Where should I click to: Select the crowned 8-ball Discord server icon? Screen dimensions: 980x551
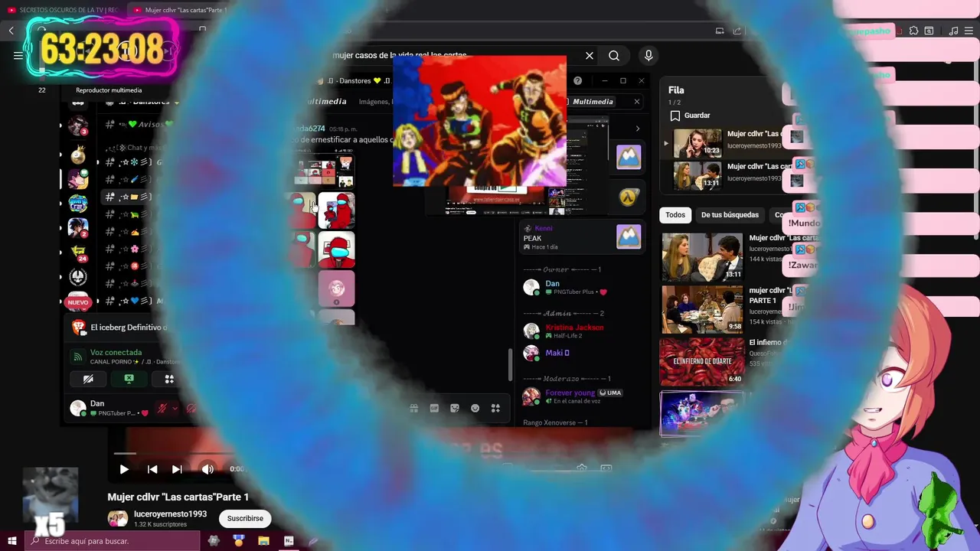pyautogui.click(x=78, y=155)
